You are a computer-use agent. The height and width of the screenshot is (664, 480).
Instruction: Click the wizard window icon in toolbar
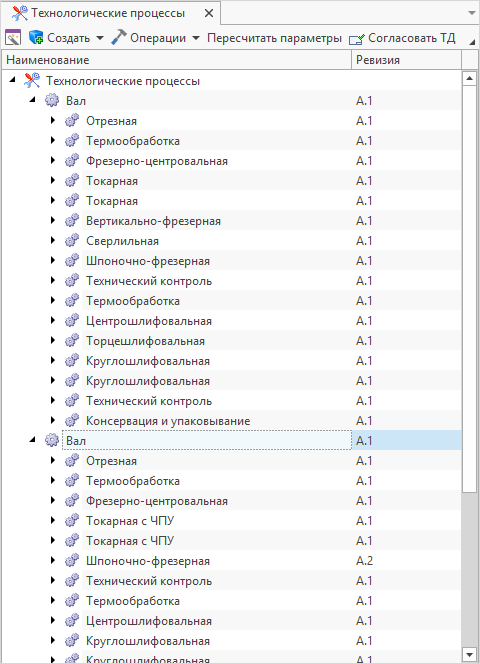click(13, 38)
